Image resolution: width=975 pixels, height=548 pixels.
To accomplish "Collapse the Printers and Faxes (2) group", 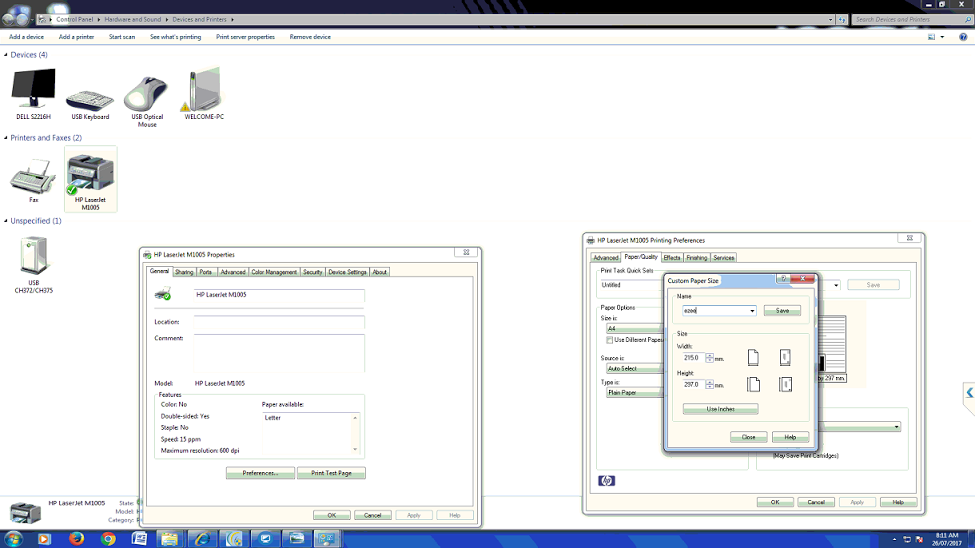I will tap(6, 137).
